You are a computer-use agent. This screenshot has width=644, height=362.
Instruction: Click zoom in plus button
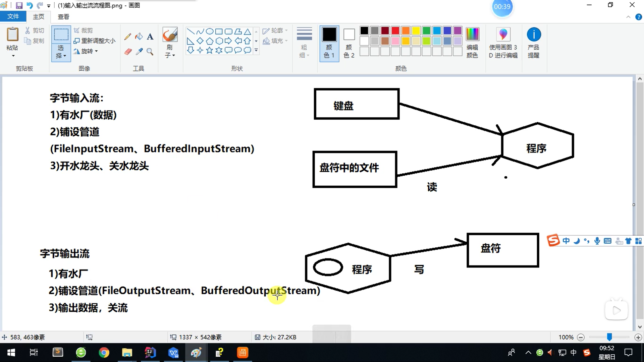638,338
